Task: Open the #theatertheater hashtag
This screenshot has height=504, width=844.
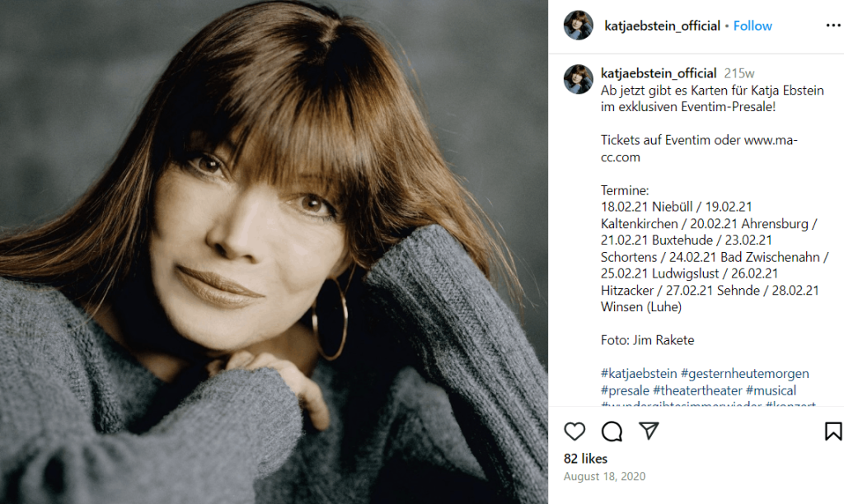Action: pyautogui.click(x=697, y=390)
